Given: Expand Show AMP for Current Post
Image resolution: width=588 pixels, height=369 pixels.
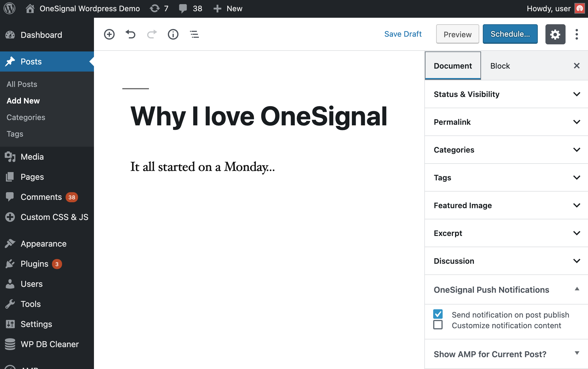Looking at the screenshot, I should click(506, 354).
